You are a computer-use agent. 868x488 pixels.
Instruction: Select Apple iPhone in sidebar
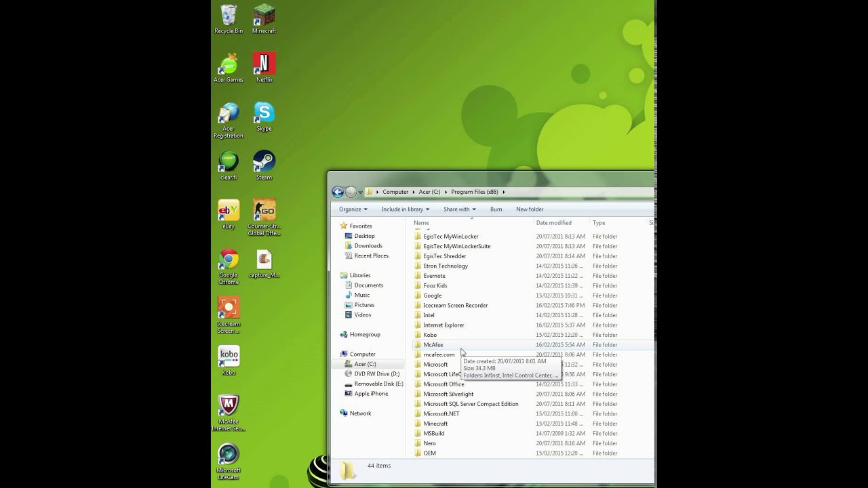[x=371, y=394]
